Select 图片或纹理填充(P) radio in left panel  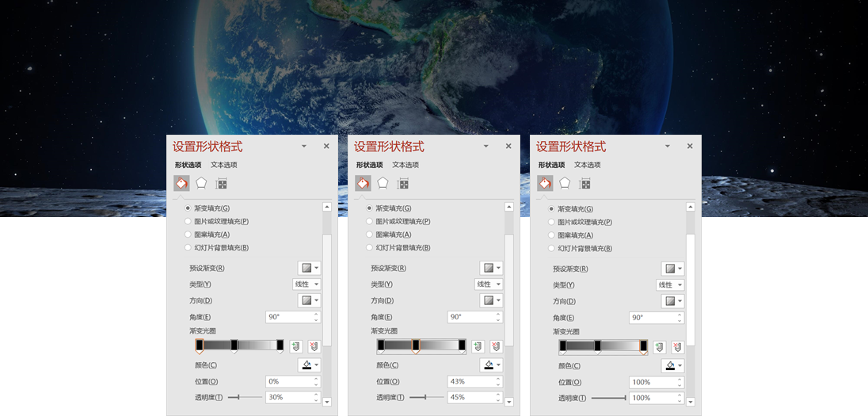tap(188, 221)
